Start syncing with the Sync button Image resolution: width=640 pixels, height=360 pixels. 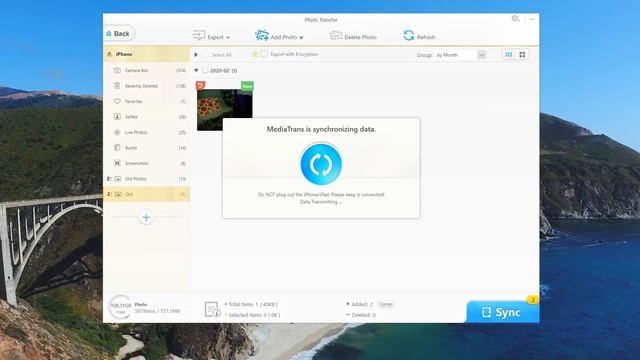click(x=502, y=312)
